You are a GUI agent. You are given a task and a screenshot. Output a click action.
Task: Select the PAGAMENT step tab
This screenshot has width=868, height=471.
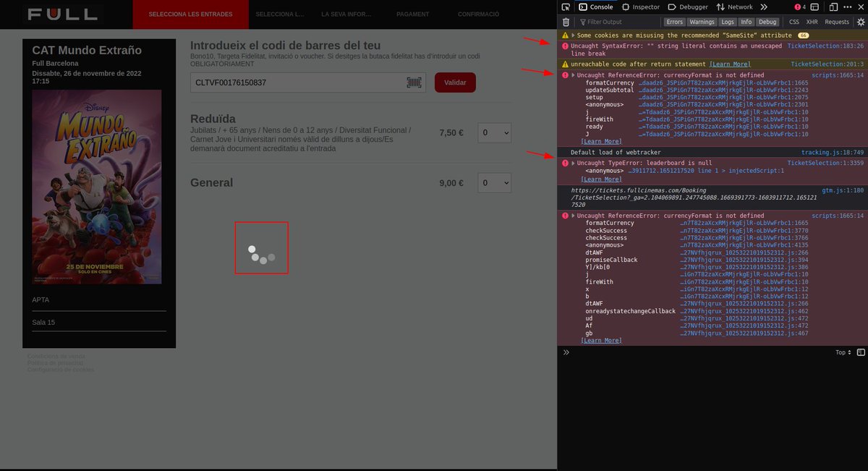(x=412, y=14)
